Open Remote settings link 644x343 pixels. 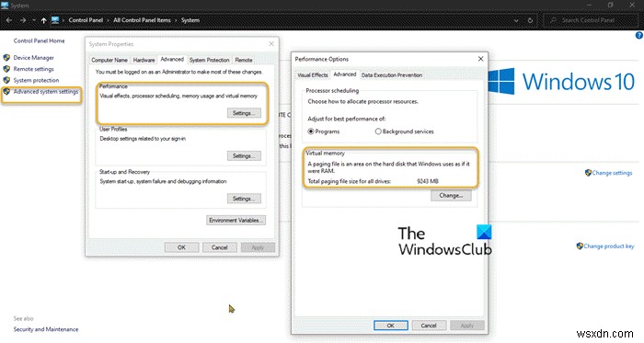(34, 69)
